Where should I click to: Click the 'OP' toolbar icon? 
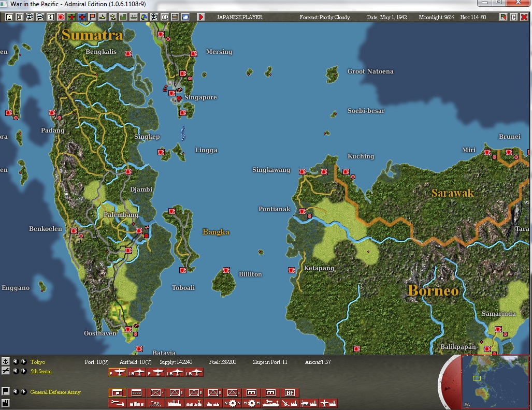point(165,17)
